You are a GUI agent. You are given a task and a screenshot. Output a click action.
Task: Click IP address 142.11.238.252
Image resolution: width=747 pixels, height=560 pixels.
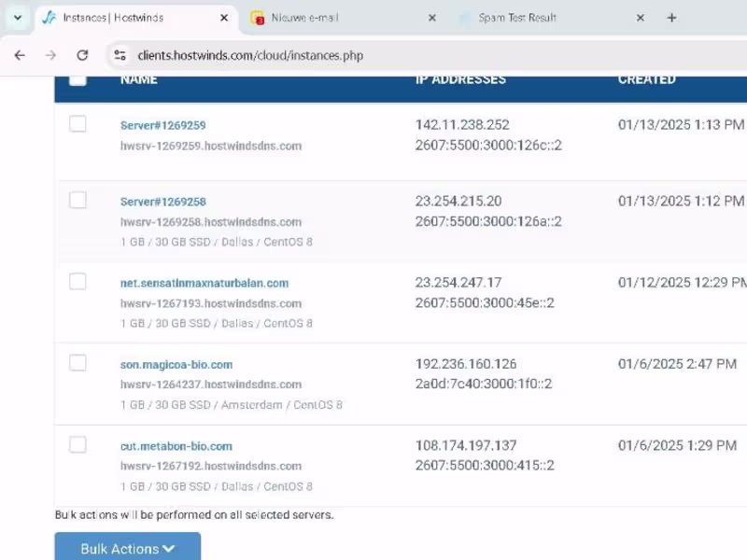(462, 125)
